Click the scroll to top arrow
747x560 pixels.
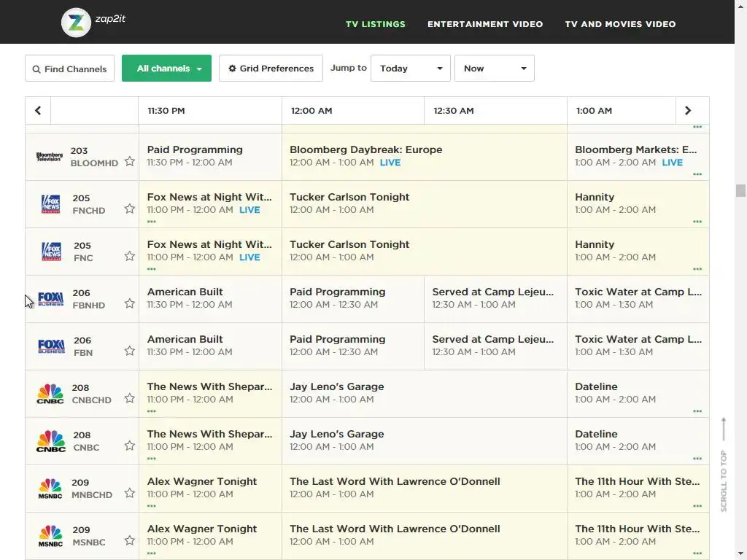(724, 429)
